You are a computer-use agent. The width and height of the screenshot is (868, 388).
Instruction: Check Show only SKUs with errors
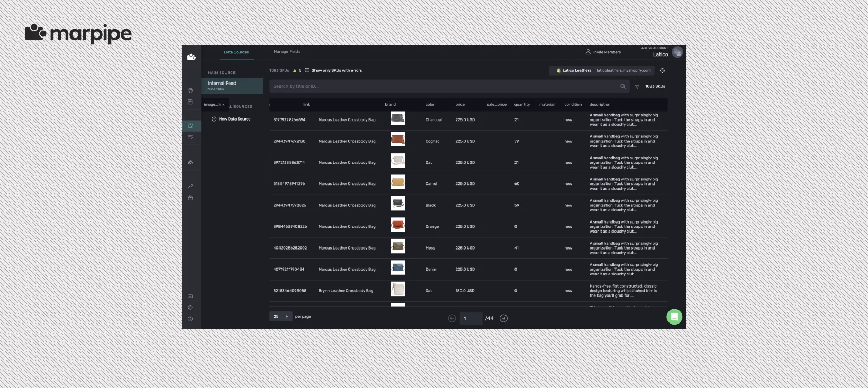pos(307,70)
